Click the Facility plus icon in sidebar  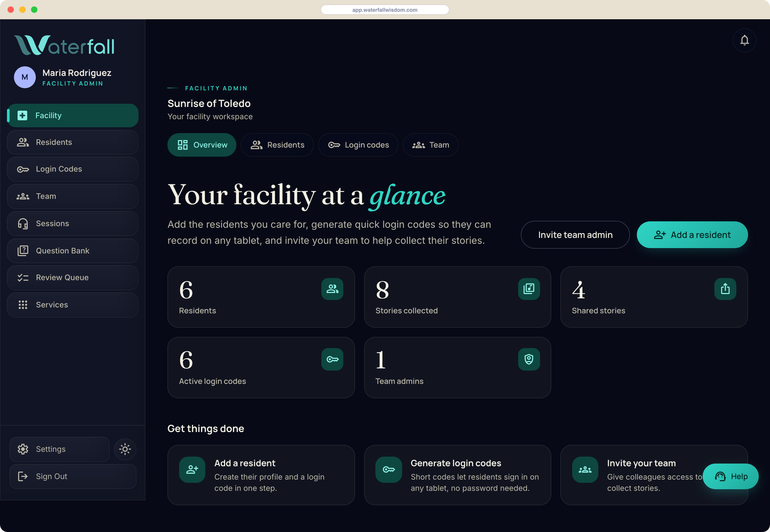[22, 115]
